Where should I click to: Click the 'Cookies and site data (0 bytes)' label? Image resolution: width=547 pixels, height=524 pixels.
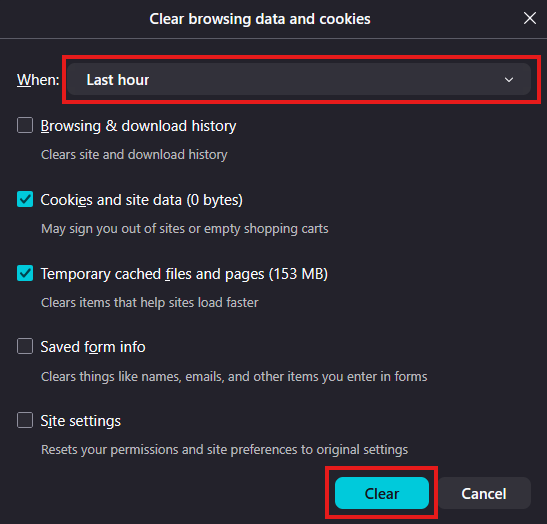point(142,200)
